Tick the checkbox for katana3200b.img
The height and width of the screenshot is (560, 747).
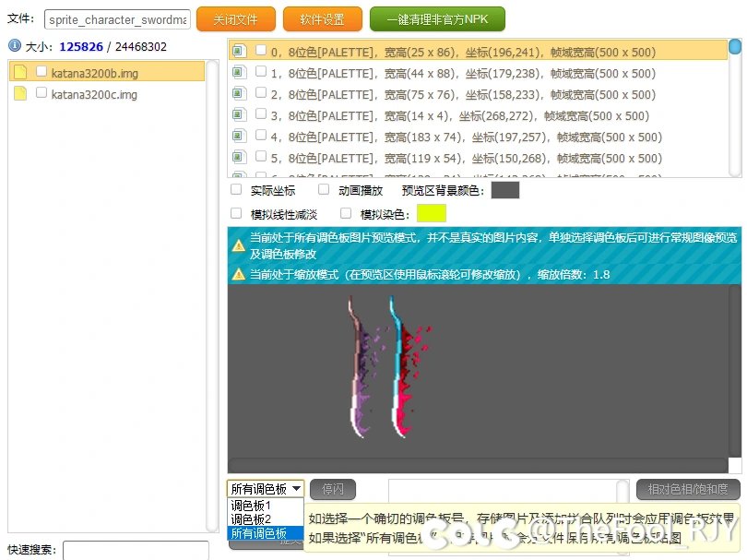[x=41, y=71]
